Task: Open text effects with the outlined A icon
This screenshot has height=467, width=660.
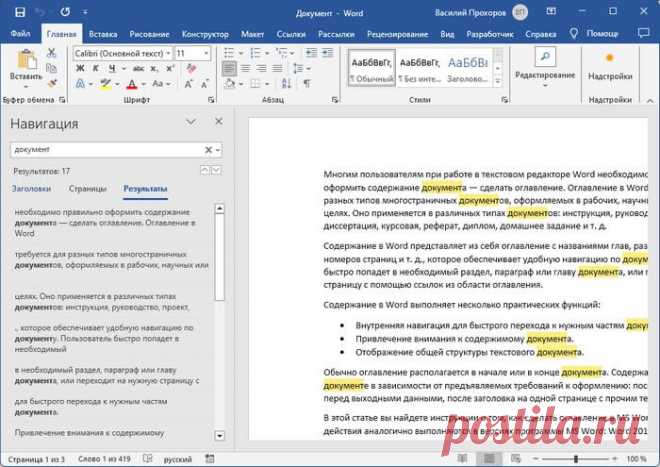Action: 80,84
